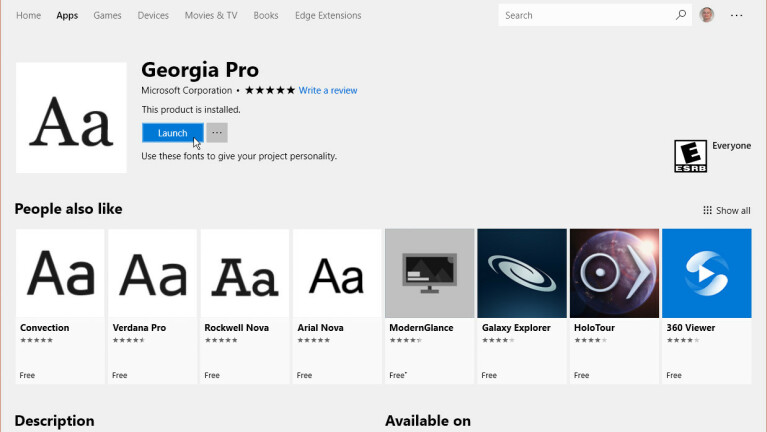Open the Devices tab
Image resolution: width=767 pixels, height=432 pixels.
coord(153,15)
